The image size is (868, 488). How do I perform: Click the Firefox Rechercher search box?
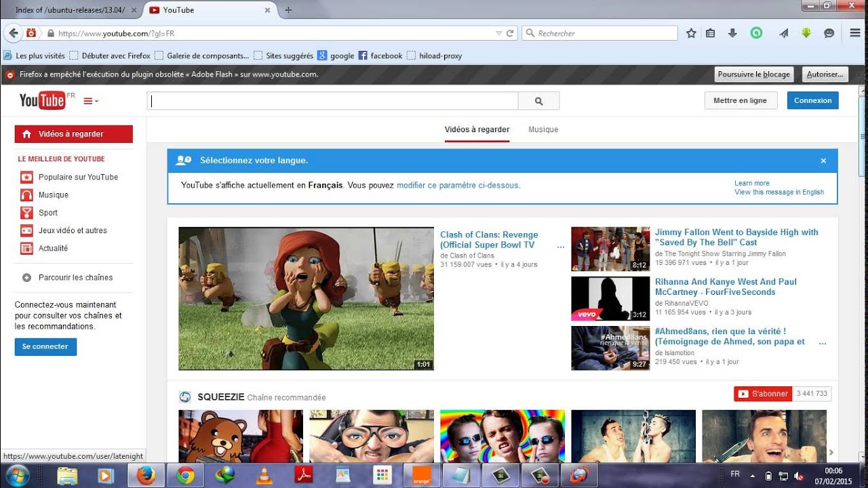[x=599, y=33]
